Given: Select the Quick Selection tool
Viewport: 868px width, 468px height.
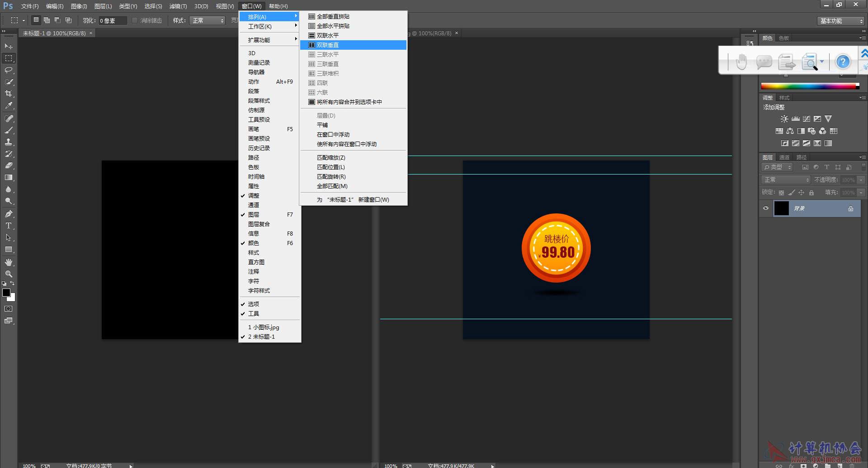Looking at the screenshot, I should (9, 82).
